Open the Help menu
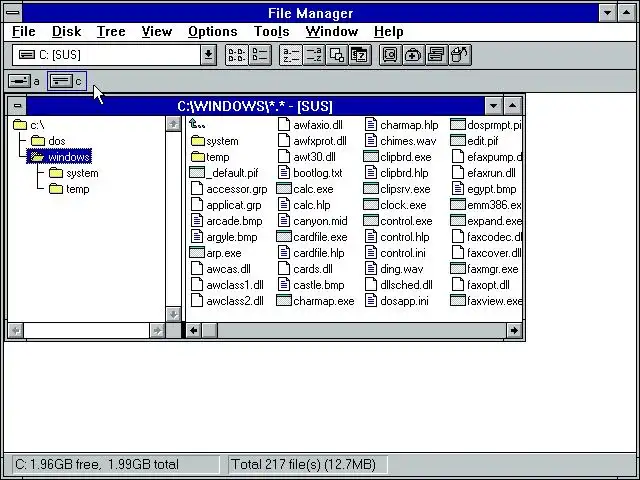 [x=389, y=31]
